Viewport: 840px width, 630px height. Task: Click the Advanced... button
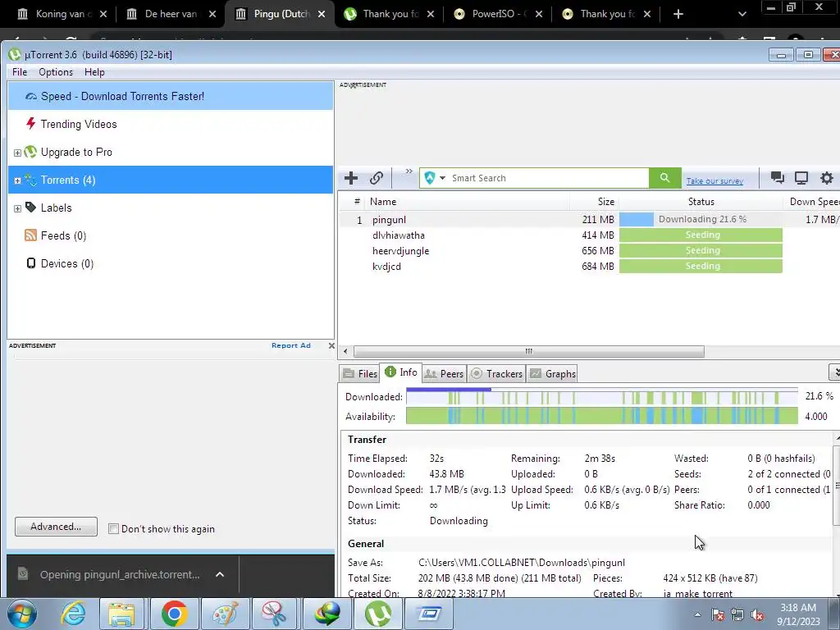click(x=57, y=527)
